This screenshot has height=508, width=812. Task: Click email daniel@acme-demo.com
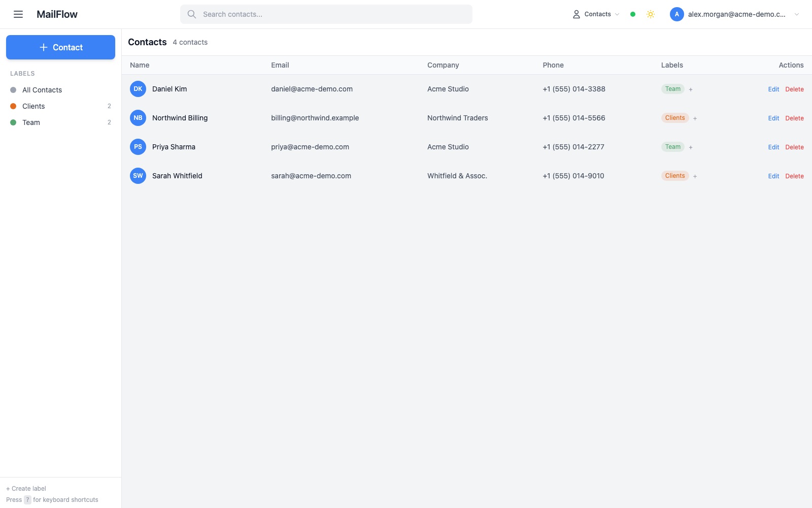tap(312, 89)
